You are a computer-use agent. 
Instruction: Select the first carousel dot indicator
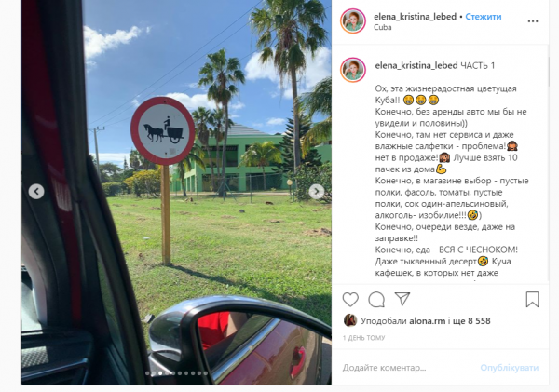(147, 373)
